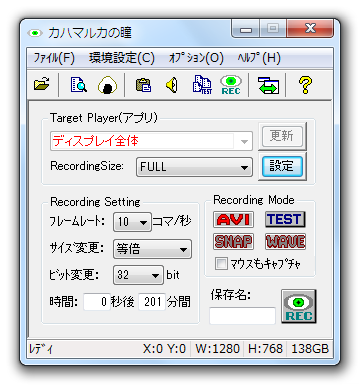Open the ヘルプ(H) menu
This screenshot has width=363, height=389.
click(x=259, y=58)
